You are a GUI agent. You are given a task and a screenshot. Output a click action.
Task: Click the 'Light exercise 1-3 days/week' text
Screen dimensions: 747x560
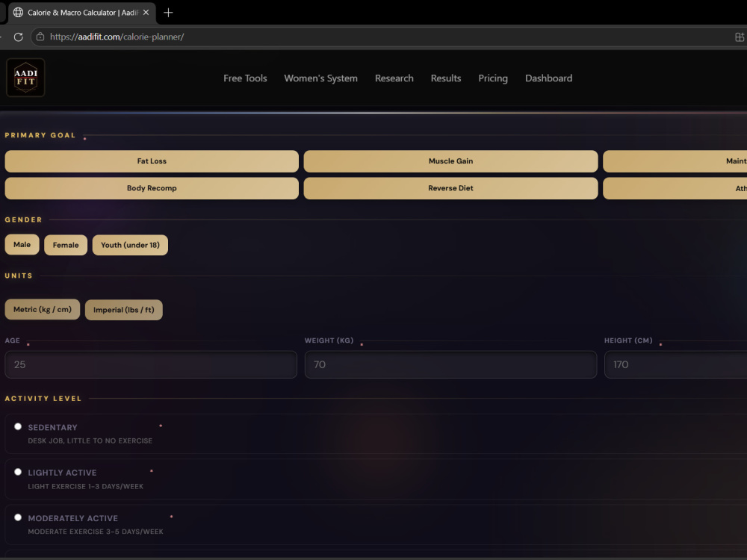click(86, 486)
